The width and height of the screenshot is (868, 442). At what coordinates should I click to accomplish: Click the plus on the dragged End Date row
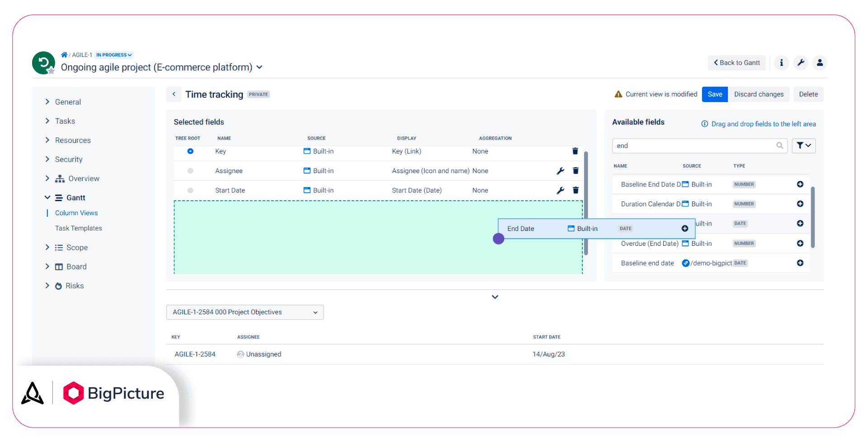point(684,229)
